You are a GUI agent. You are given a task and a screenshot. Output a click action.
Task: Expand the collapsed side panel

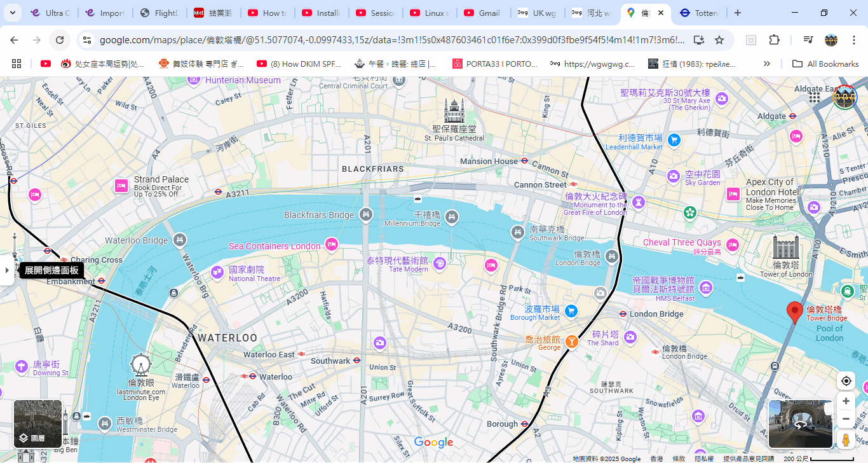pos(7,270)
